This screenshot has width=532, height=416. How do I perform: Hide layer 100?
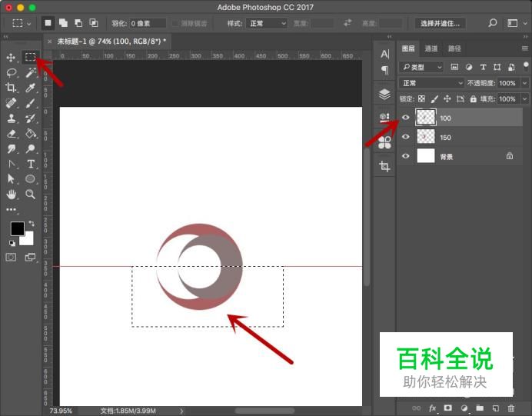click(406, 118)
